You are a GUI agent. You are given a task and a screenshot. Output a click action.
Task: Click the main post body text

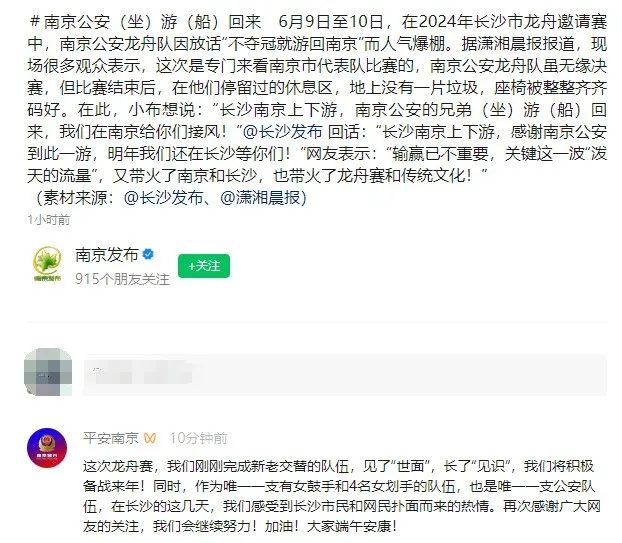tap(317, 98)
